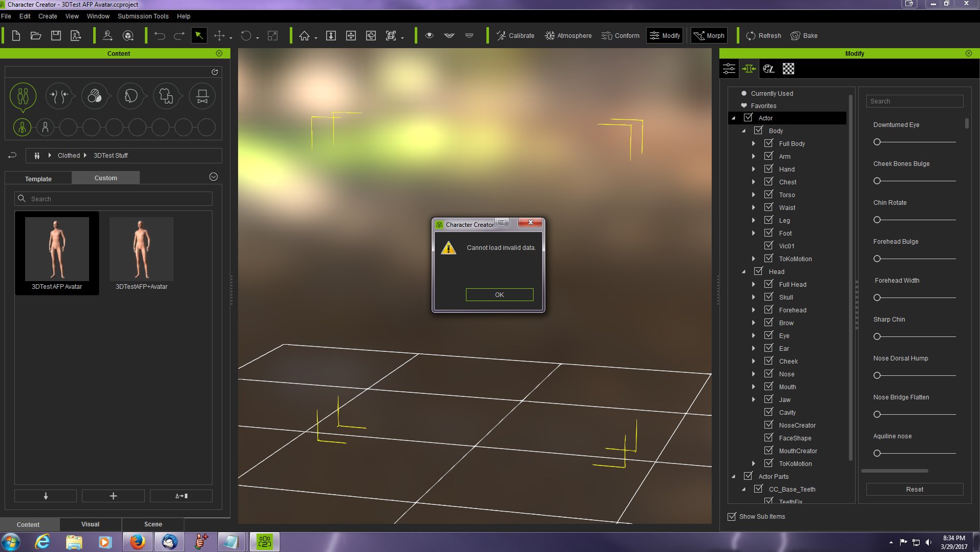Click the Undo arrow icon
Viewport: 980px width, 552px height.
[x=160, y=35]
